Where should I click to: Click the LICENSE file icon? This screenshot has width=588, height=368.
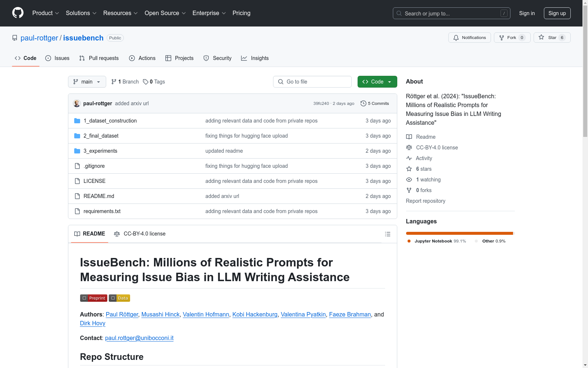[77, 181]
